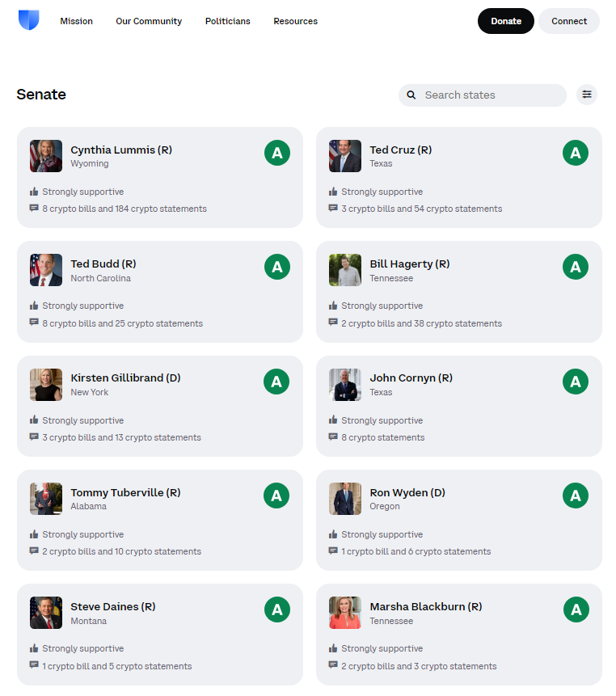Open the Mission menu
Viewport: 616px width, 696px height.
tap(76, 21)
